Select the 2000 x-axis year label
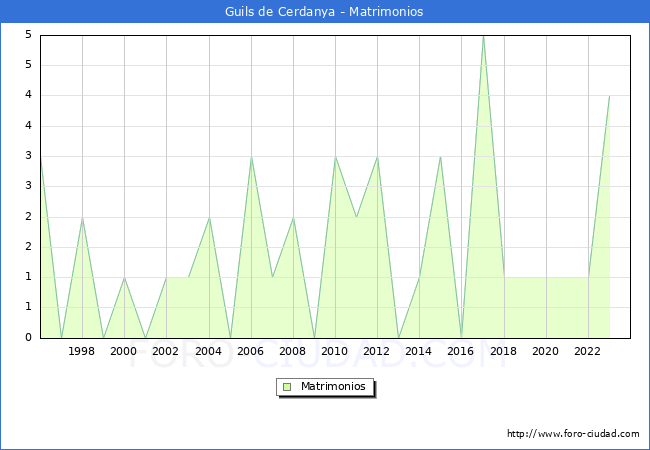Image resolution: width=650 pixels, height=450 pixels. (124, 352)
